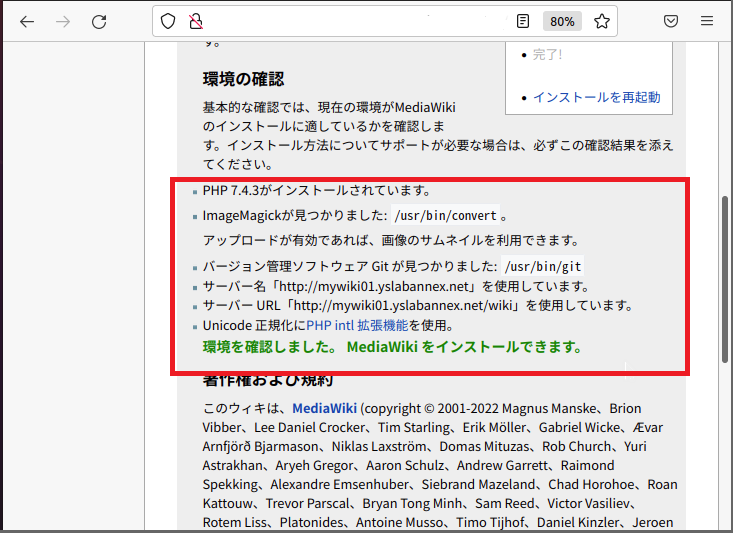The height and width of the screenshot is (533, 733).
Task: Bookmark this page with the star
Action: click(602, 21)
